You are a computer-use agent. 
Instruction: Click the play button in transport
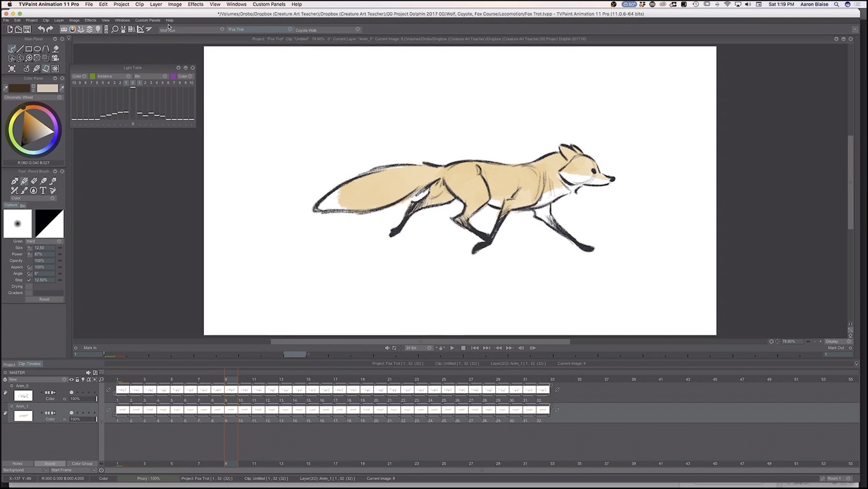click(452, 348)
